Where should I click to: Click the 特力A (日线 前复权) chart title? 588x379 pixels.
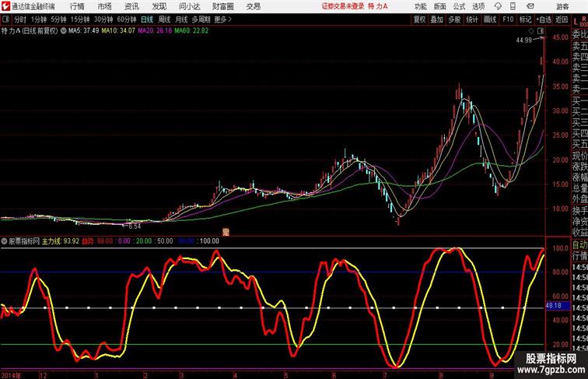point(30,31)
